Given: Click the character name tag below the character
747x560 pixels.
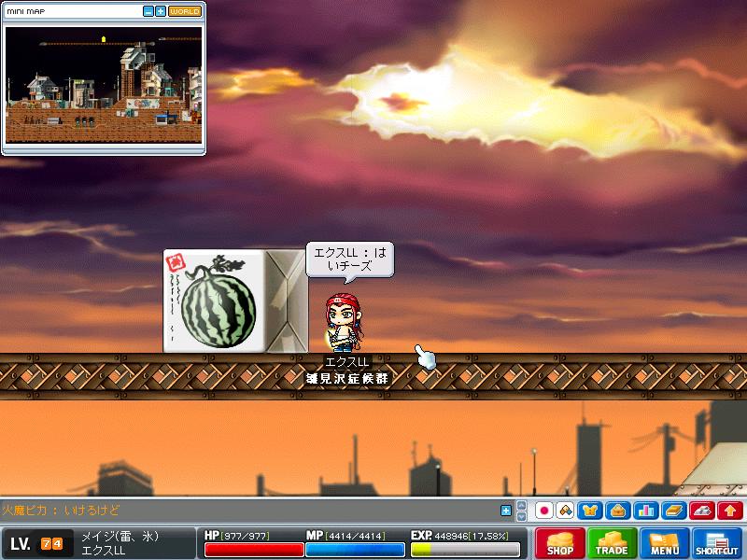Looking at the screenshot, I should click(346, 362).
